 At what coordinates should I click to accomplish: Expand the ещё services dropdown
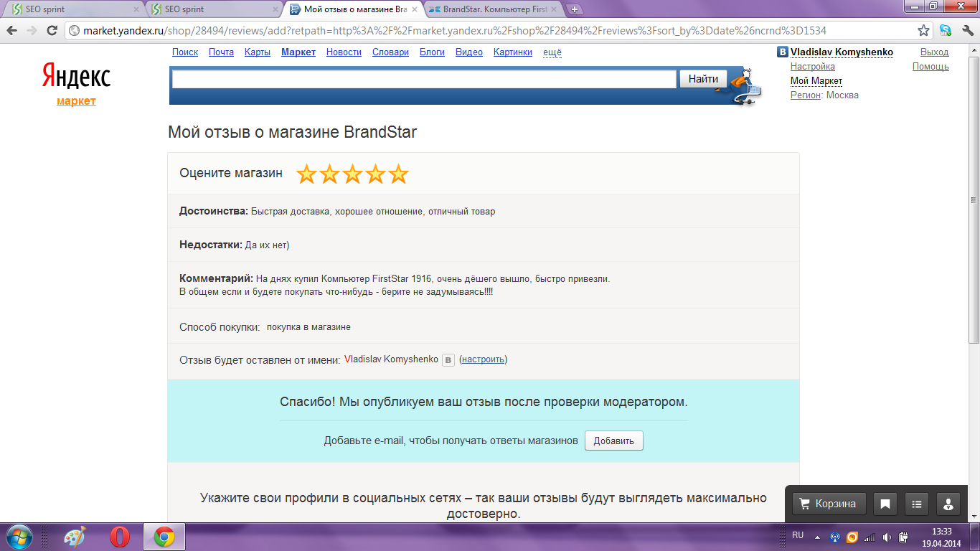pos(552,52)
